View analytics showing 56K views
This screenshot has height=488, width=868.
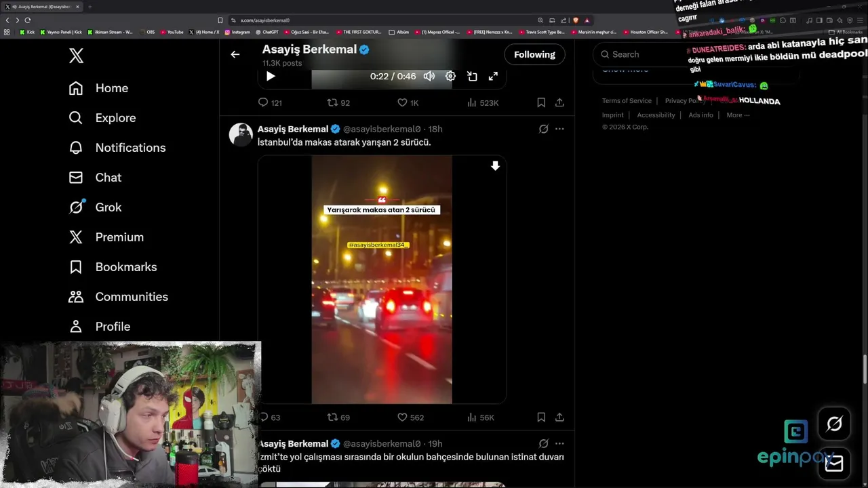click(x=481, y=418)
